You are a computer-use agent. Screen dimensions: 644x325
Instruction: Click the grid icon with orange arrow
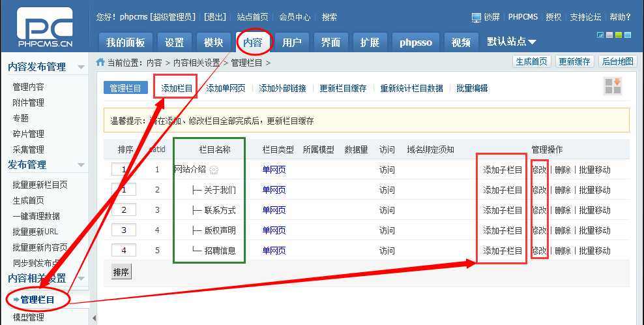(613, 85)
